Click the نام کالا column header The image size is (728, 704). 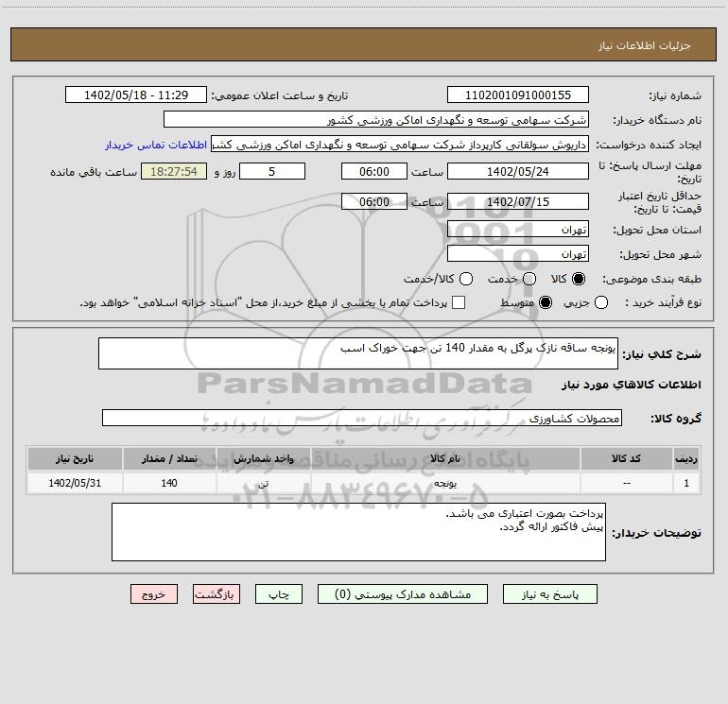click(x=445, y=458)
